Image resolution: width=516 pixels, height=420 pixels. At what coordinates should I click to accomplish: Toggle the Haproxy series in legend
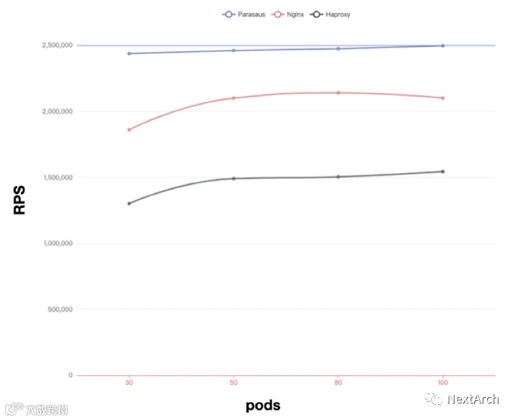tap(330, 14)
